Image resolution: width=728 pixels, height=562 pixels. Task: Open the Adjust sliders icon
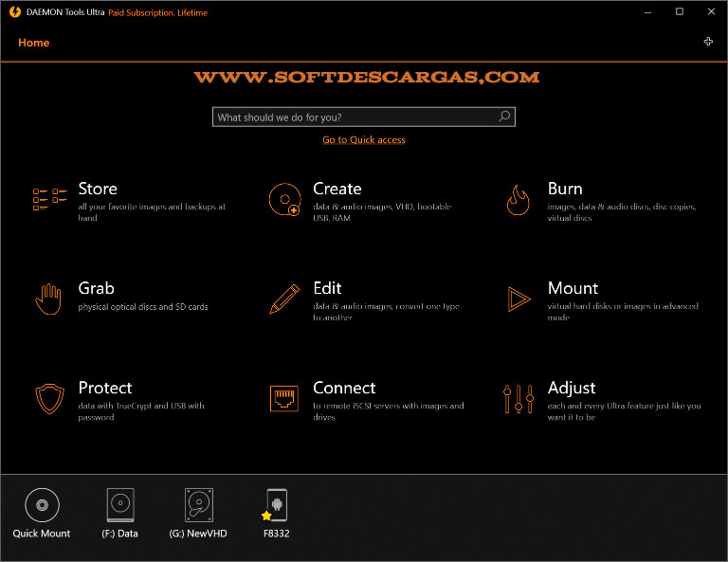coord(519,399)
